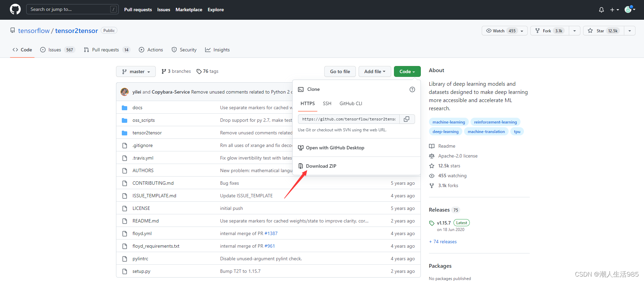Switch to the SSH clone tab
This screenshot has width=644, height=281.
click(327, 103)
